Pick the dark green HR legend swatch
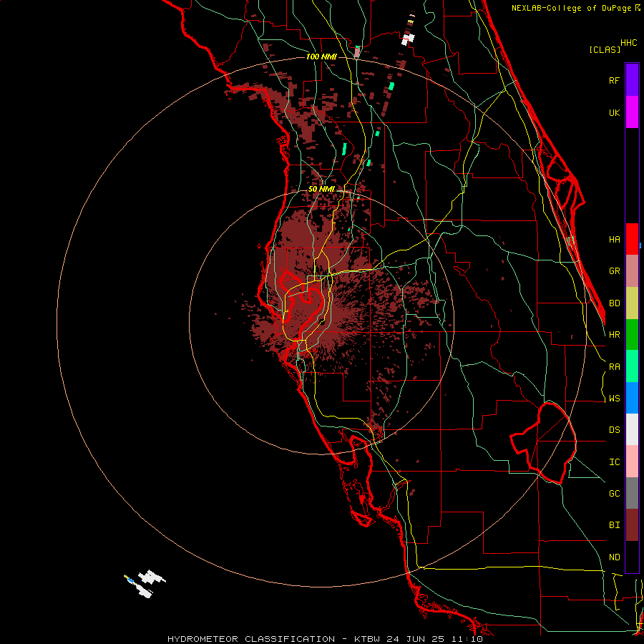The image size is (644, 644). point(632,335)
